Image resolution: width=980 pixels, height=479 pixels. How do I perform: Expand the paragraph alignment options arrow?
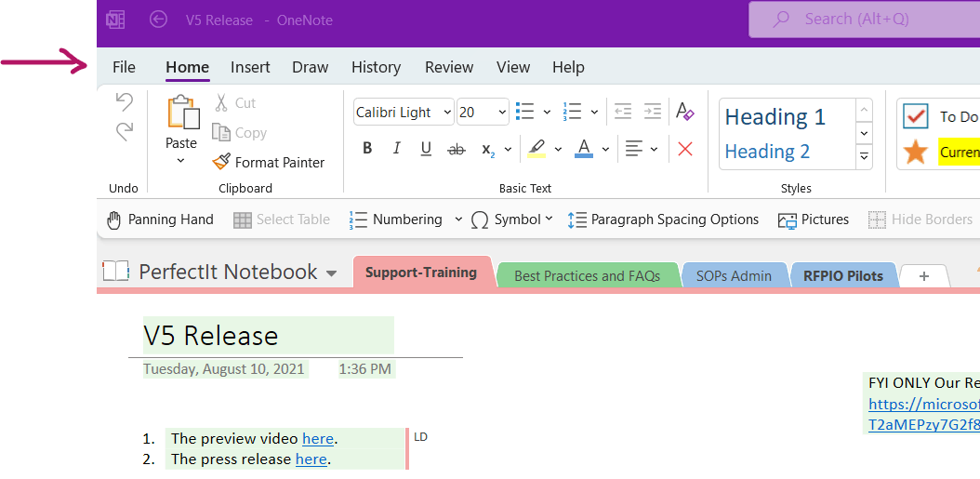(x=654, y=149)
